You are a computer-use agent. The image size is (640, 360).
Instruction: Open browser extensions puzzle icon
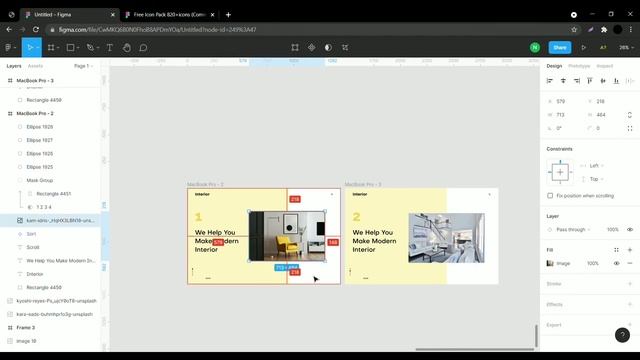pyautogui.click(x=604, y=29)
